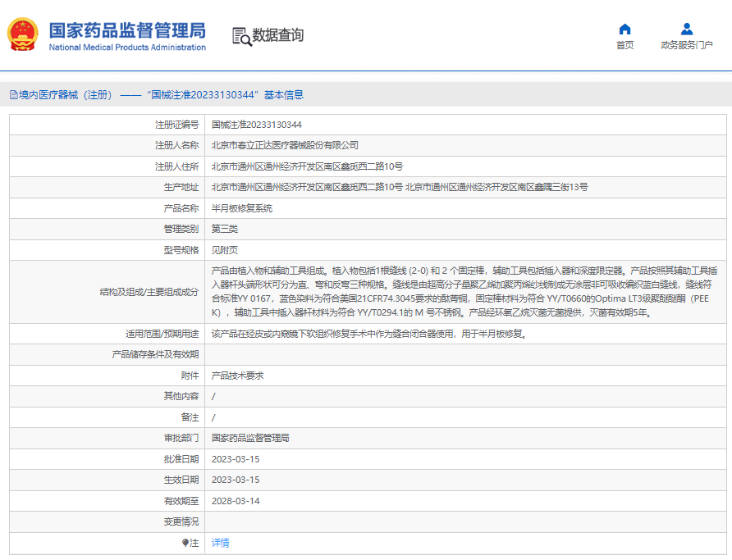Click the 注册人住所 address value
Screen dimensions: 732x560
coord(307,166)
